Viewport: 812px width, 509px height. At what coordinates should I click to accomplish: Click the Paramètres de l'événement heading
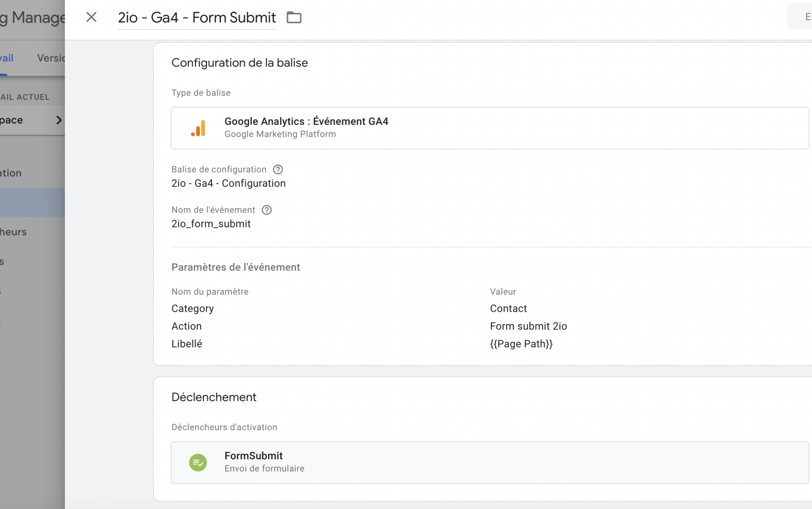click(236, 267)
